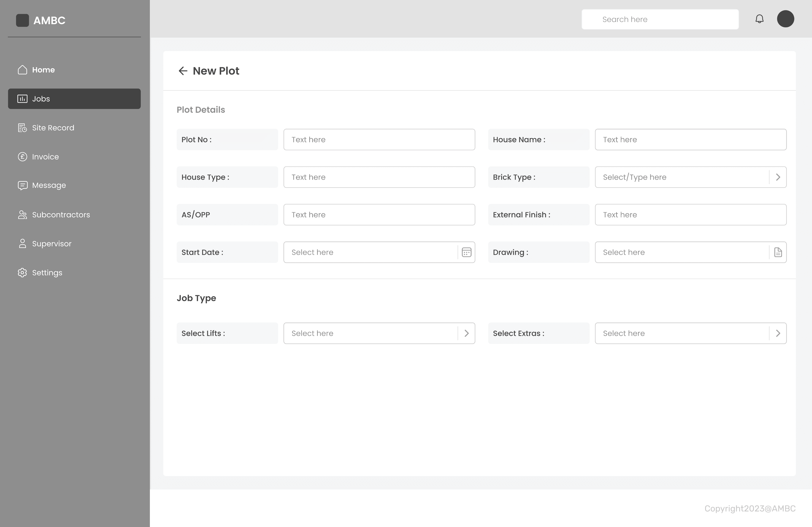Open the Message menu item
Viewport: 812px width, 527px height.
click(49, 185)
